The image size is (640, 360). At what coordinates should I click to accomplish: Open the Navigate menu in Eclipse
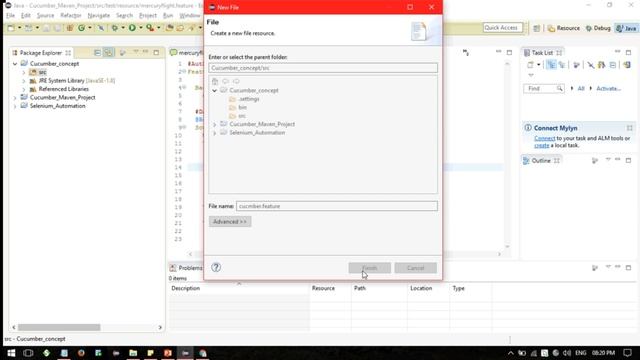[x=99, y=16]
